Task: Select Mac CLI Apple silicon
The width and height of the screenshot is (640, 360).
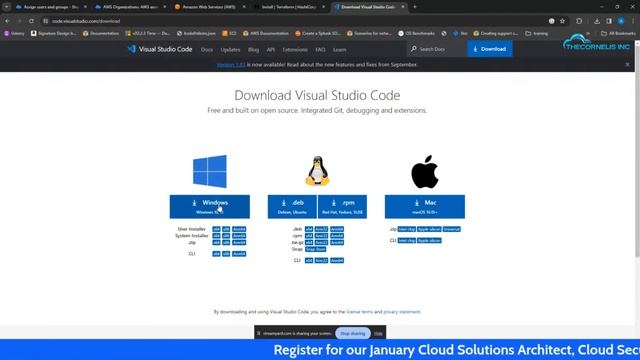Action: pyautogui.click(x=429, y=241)
